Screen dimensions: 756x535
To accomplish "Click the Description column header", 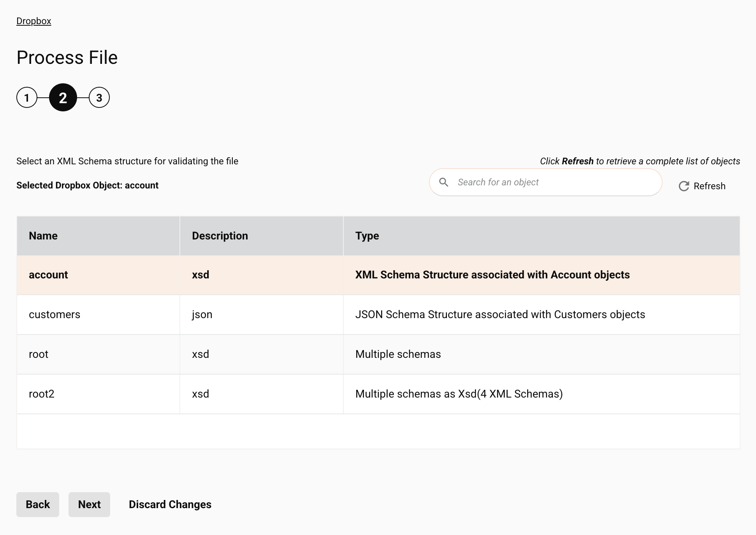I will coord(220,236).
